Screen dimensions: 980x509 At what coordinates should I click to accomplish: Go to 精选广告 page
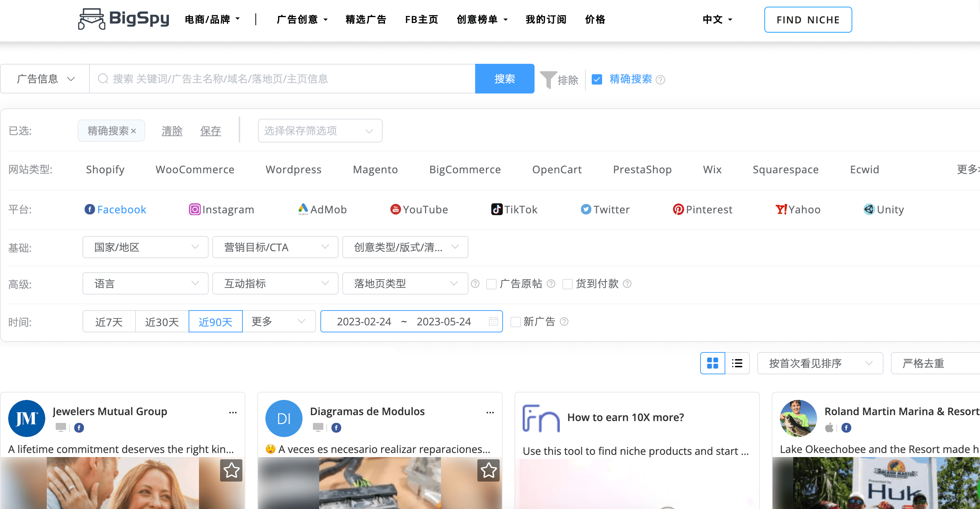(x=366, y=19)
